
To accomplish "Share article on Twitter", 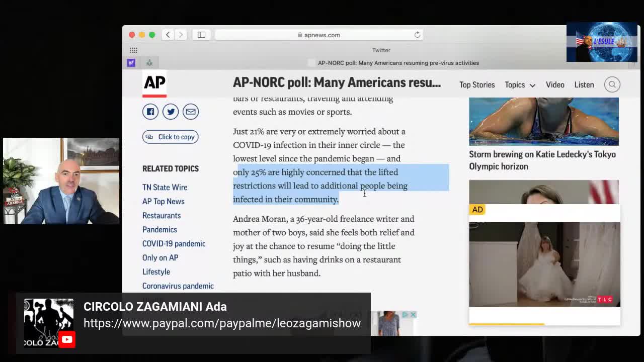I will coord(171,112).
